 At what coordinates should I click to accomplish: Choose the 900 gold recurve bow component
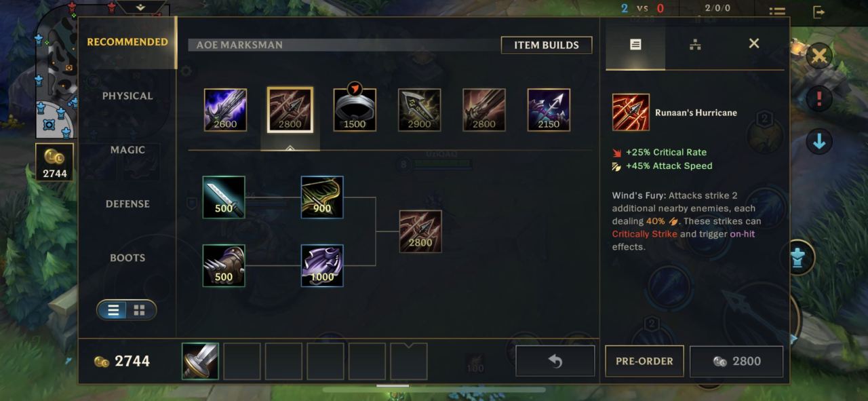(322, 197)
